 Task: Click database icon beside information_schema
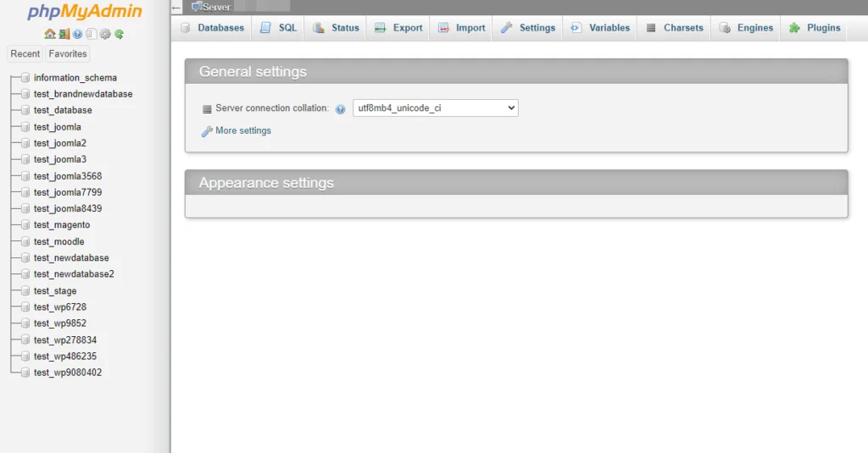tap(25, 78)
